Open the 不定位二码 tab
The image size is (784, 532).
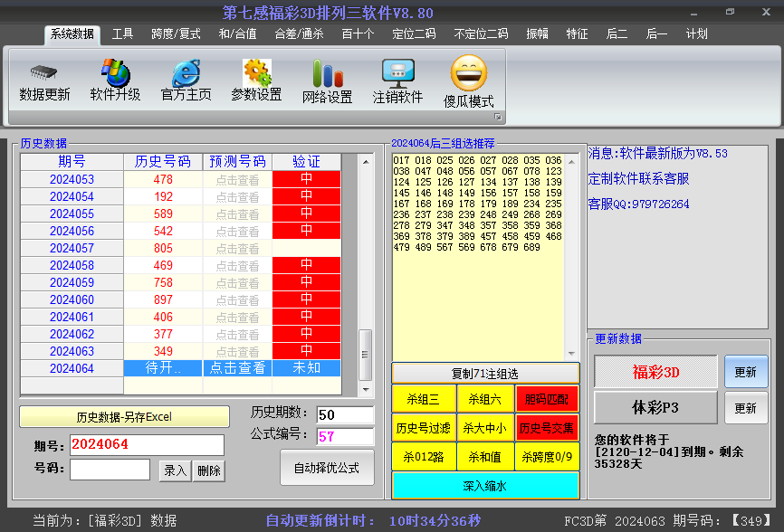(481, 34)
